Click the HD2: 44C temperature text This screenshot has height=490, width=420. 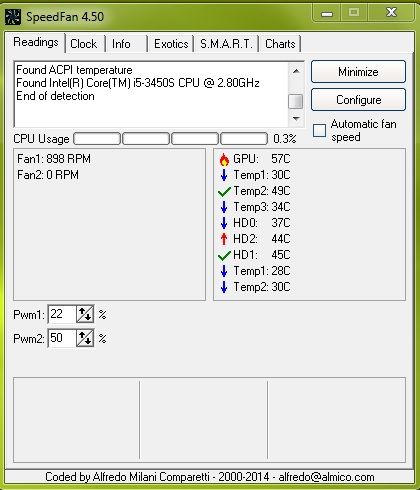262,239
